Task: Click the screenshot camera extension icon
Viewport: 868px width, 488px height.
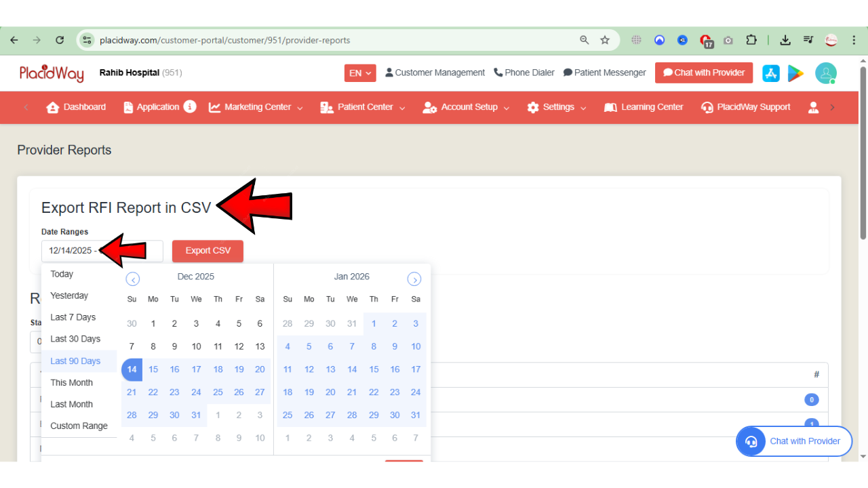Action: [x=728, y=40]
